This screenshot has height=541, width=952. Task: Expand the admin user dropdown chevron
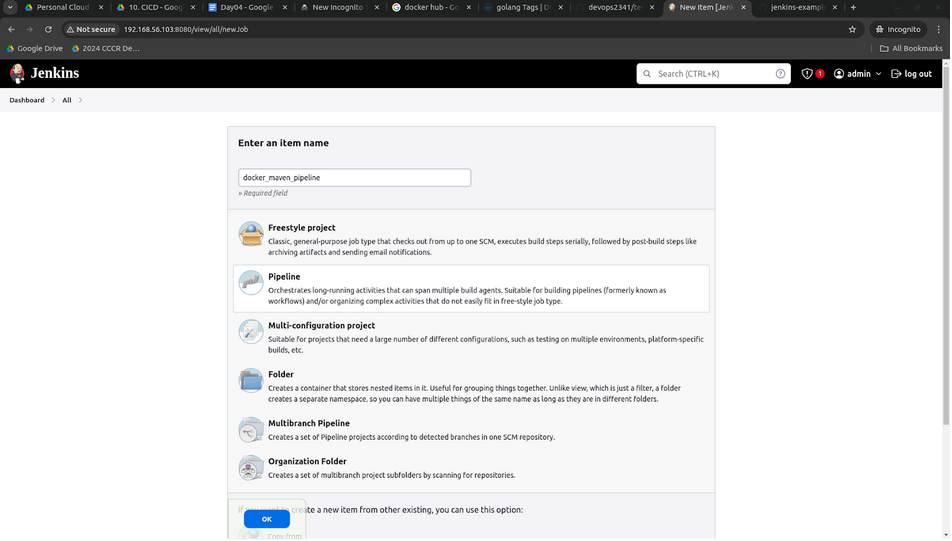pos(879,74)
